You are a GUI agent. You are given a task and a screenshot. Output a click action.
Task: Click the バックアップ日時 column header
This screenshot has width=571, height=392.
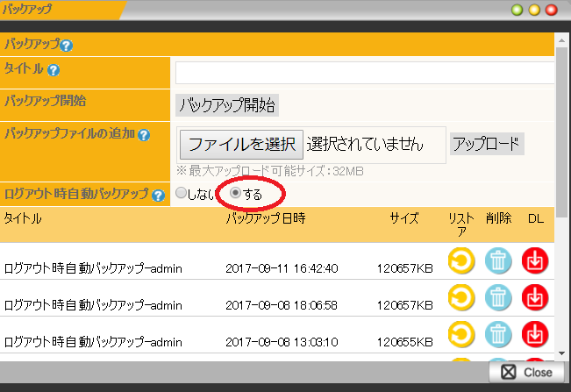266,218
